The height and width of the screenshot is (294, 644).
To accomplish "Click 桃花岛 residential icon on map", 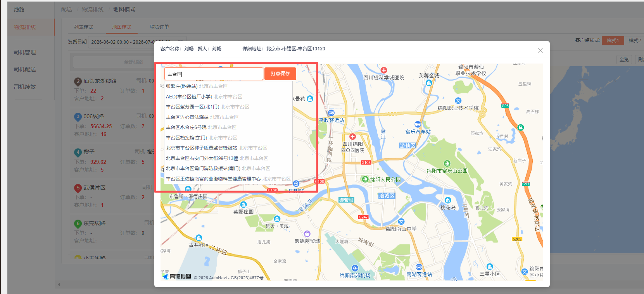I will pyautogui.click(x=448, y=200).
